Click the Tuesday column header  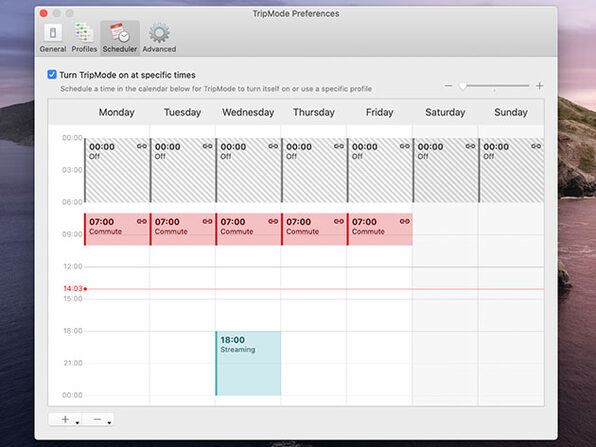[182, 112]
